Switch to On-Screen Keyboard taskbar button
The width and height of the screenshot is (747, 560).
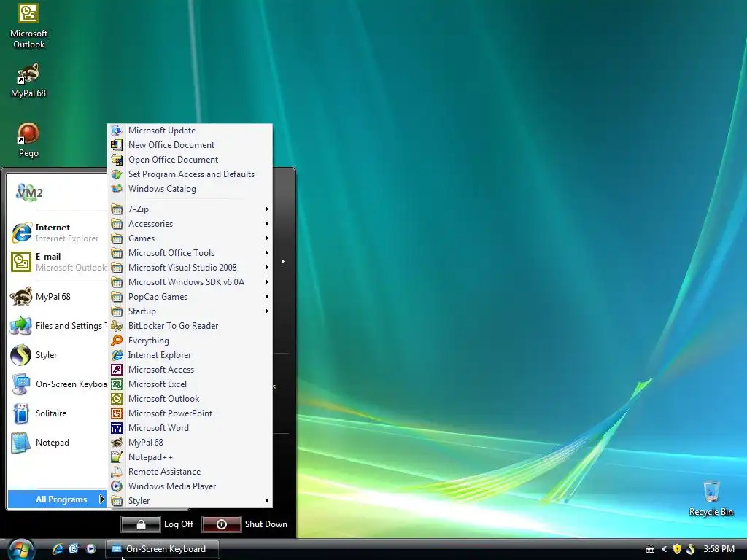tap(163, 549)
